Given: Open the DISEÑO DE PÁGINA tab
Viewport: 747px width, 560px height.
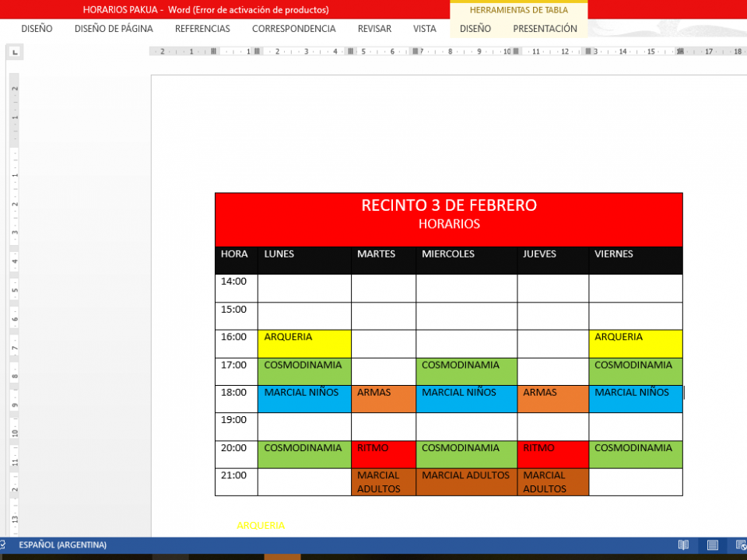Looking at the screenshot, I should coord(114,29).
